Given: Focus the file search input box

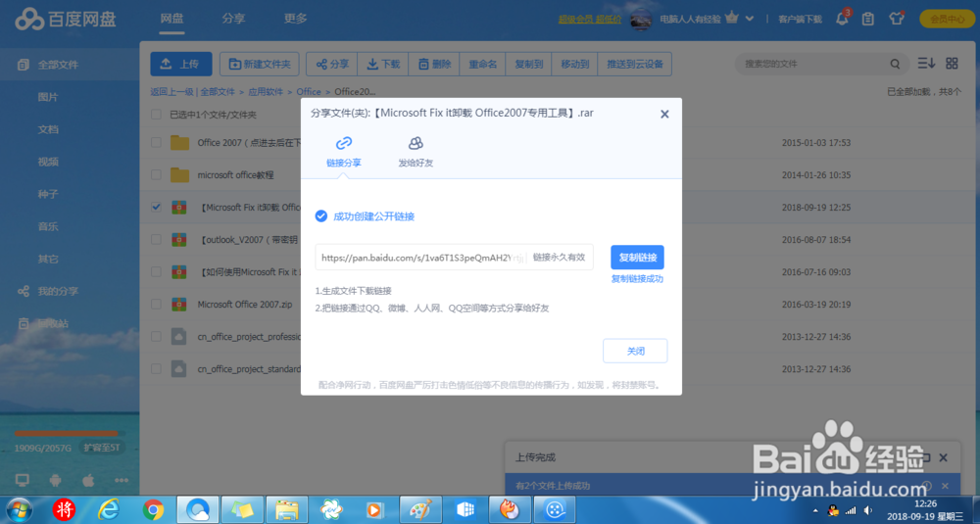Looking at the screenshot, I should pyautogui.click(x=813, y=64).
